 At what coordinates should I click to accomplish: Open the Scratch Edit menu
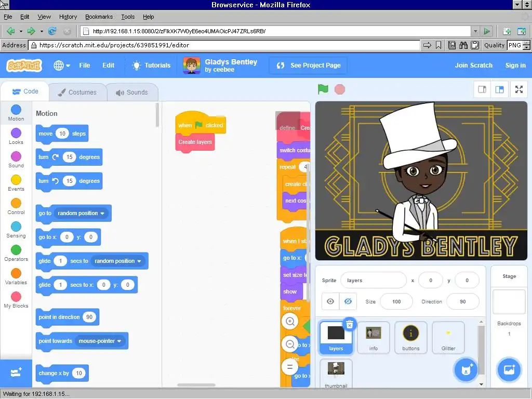click(108, 65)
